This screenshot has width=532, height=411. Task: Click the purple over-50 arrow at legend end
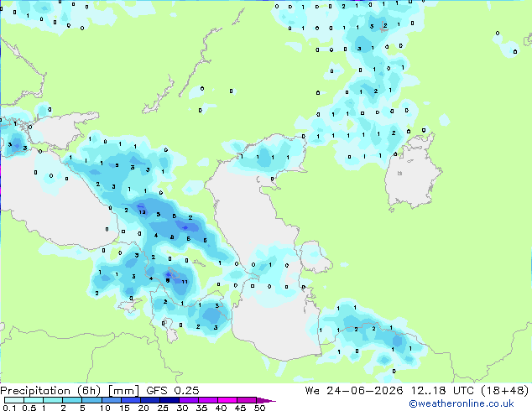click(x=266, y=400)
